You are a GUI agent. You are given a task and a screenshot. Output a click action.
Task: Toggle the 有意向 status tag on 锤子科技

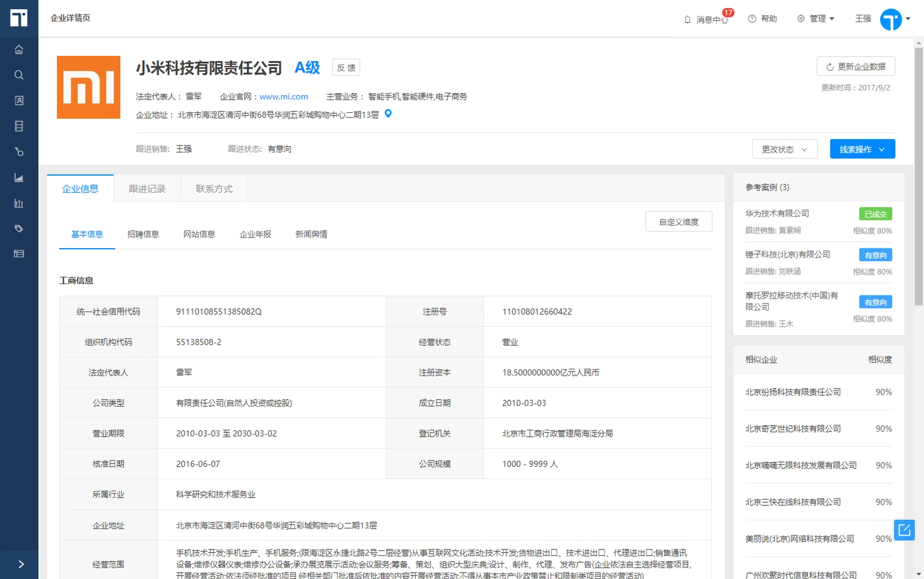(x=875, y=255)
